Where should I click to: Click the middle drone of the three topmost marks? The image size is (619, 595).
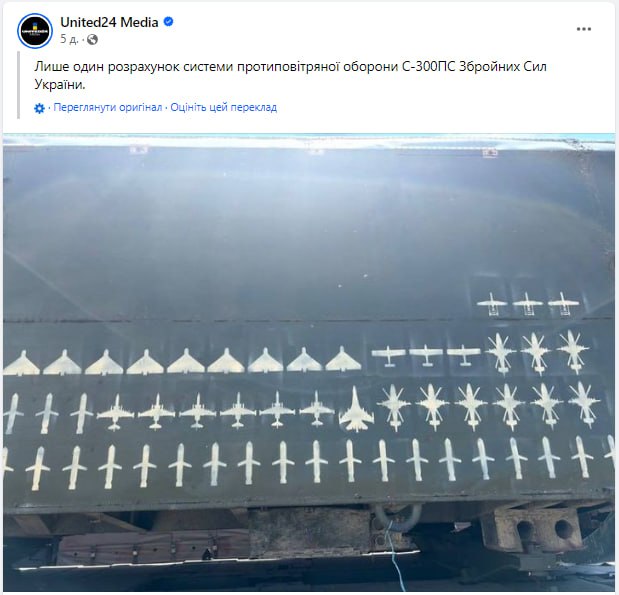click(x=527, y=304)
